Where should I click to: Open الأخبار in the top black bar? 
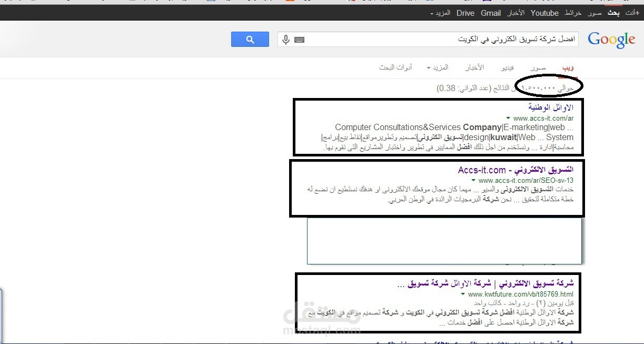click(516, 13)
